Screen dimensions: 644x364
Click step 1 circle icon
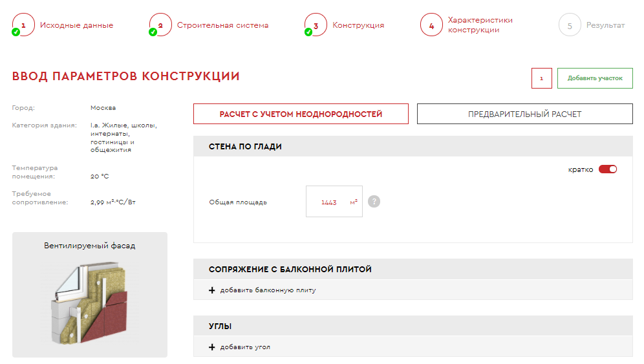pos(23,25)
